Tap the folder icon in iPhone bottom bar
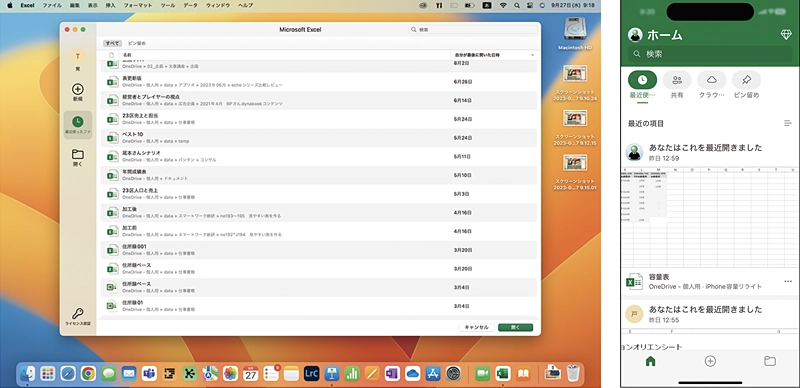The width and height of the screenshot is (800, 388). [x=770, y=361]
